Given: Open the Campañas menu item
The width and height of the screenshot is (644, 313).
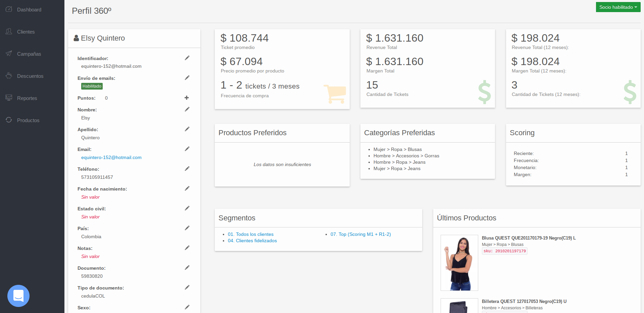Looking at the screenshot, I should [29, 54].
